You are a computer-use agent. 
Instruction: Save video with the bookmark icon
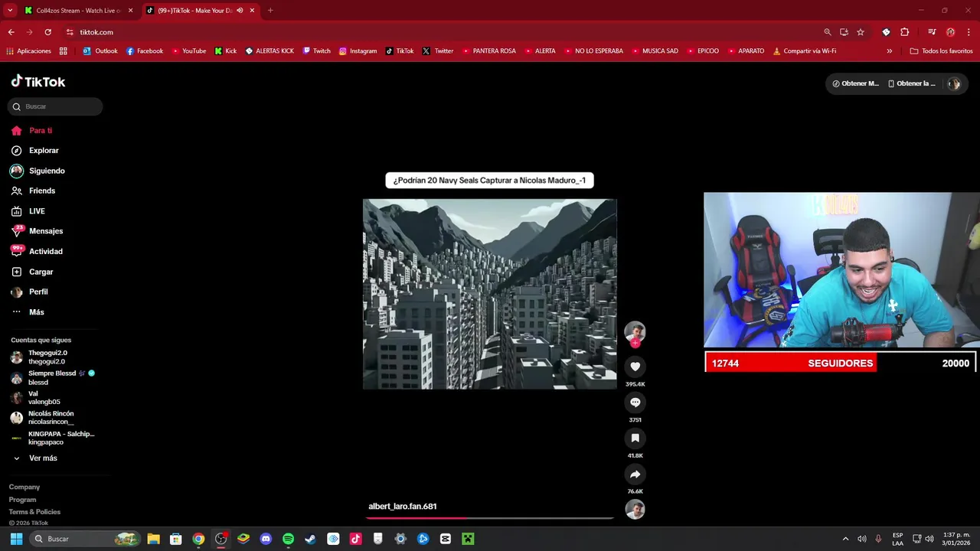(635, 438)
